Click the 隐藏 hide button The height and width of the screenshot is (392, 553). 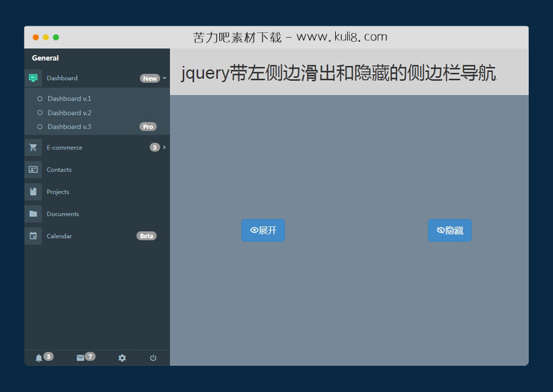point(450,230)
